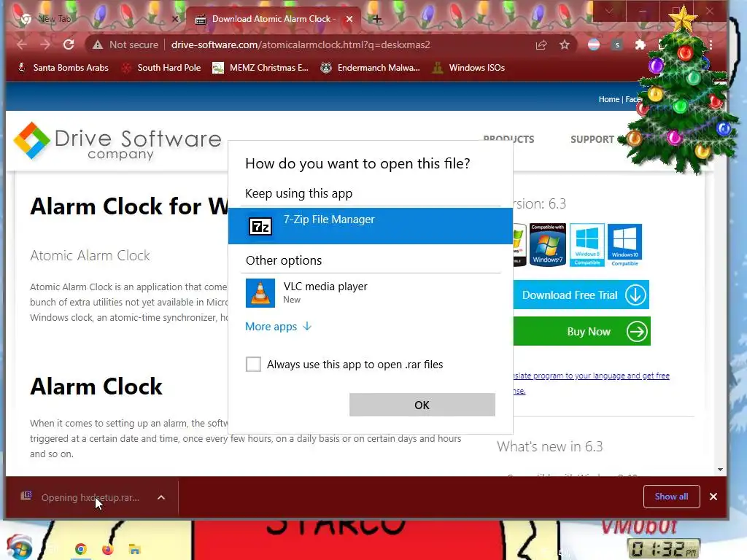Image resolution: width=747 pixels, height=560 pixels.
Task: Open tab search dropdown arrow
Action: pyautogui.click(x=609, y=12)
